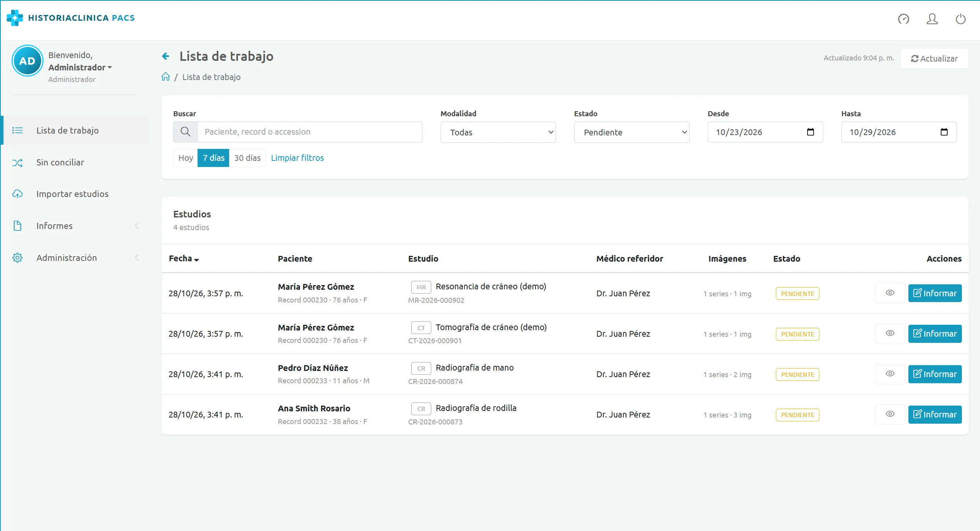Expand the Informes sidebar chevron
The height and width of the screenshot is (531, 980).
tap(137, 226)
